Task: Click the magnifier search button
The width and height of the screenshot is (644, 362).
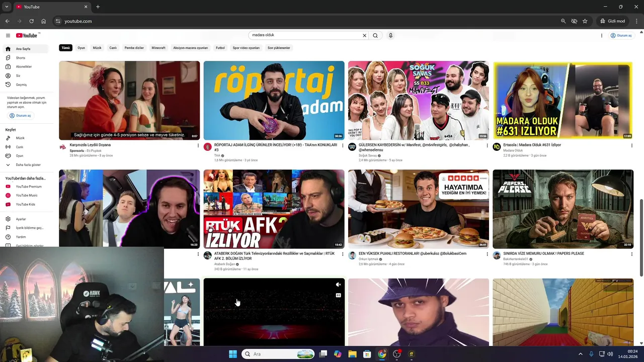Action: point(375,35)
